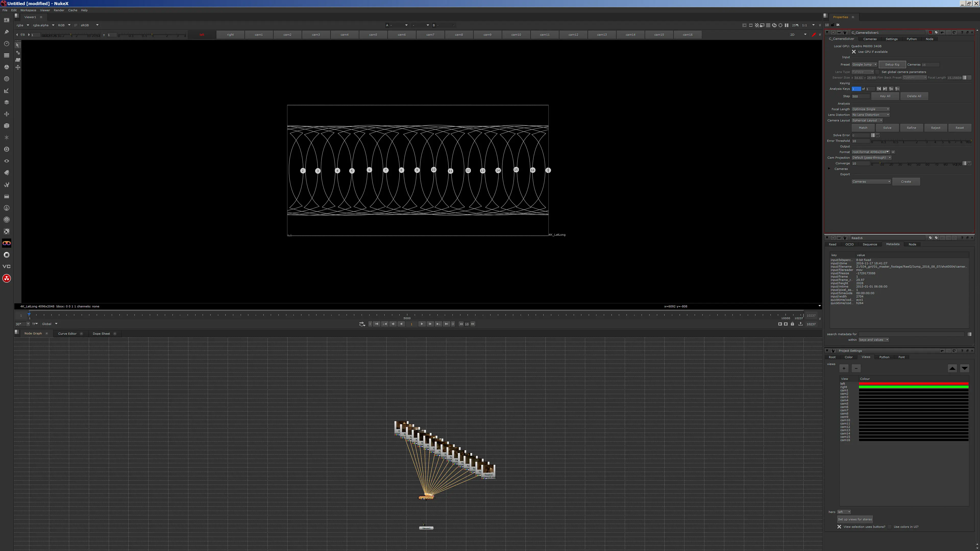Open the Settings tab of C_CameraSolver
The width and height of the screenshot is (980, 551).
click(891, 39)
